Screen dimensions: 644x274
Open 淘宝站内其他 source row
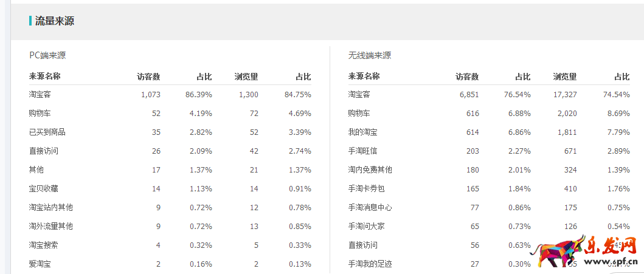click(x=51, y=207)
